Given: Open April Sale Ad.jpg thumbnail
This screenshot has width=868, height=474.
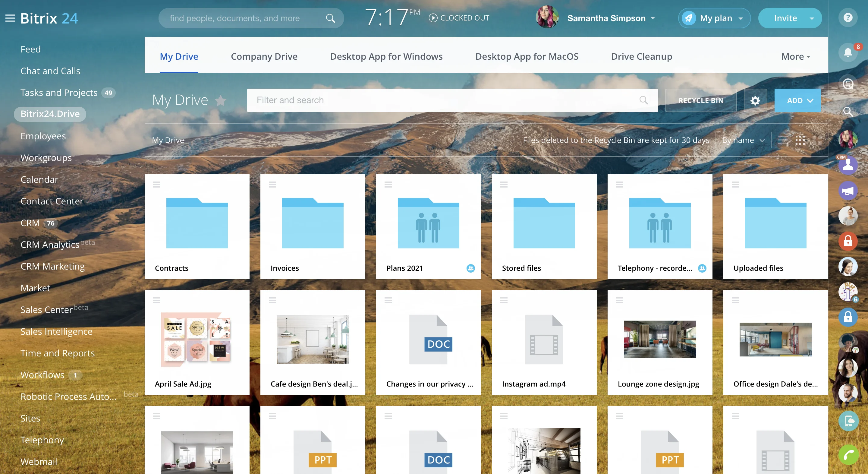Looking at the screenshot, I should click(197, 340).
